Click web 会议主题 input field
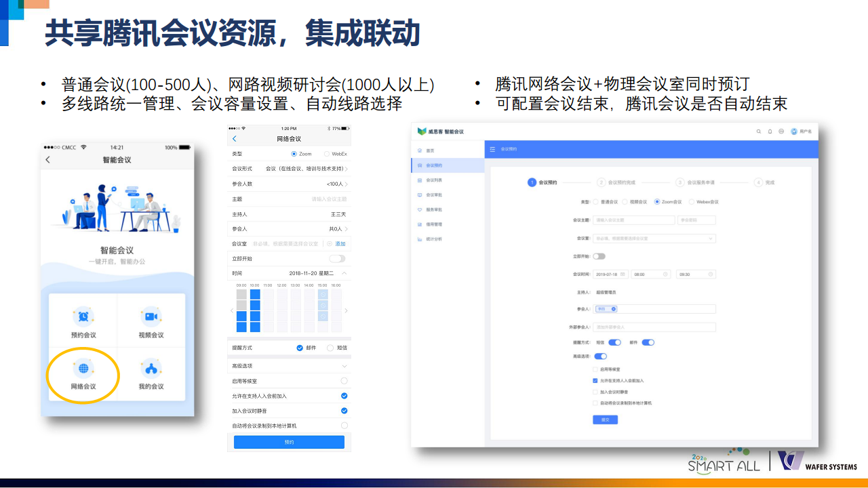The image size is (868, 488). pyautogui.click(x=634, y=220)
